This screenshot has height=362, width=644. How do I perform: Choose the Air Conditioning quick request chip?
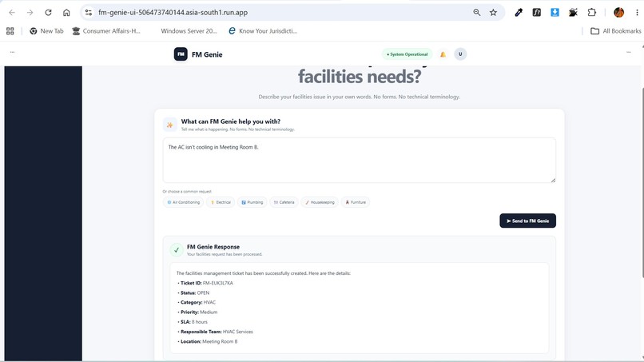(x=183, y=202)
